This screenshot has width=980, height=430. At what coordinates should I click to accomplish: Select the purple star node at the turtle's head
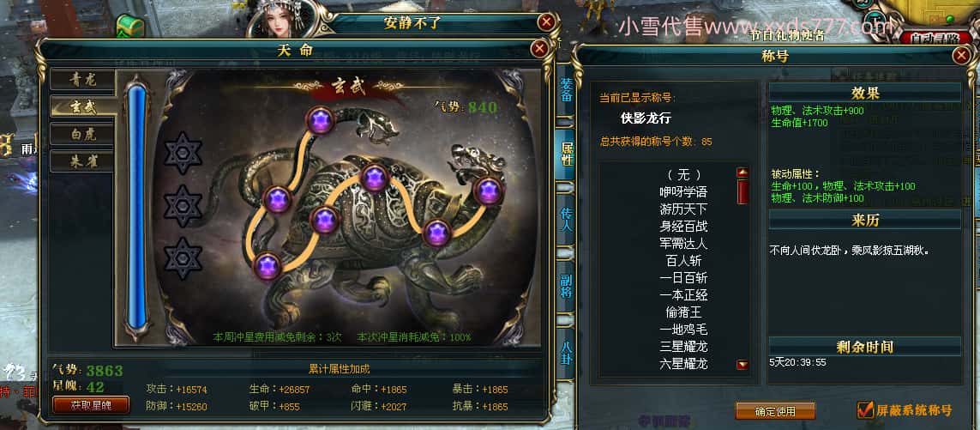coord(489,191)
